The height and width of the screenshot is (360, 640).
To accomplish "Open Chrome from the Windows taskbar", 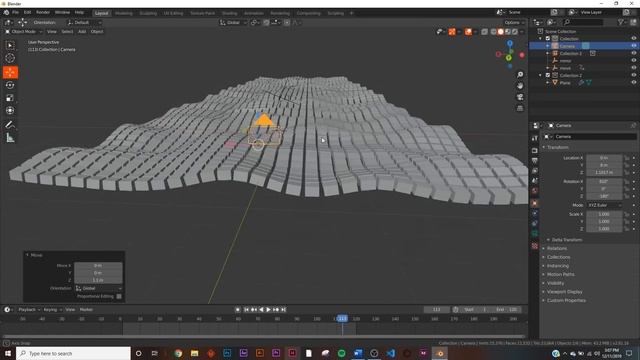I will point(178,353).
